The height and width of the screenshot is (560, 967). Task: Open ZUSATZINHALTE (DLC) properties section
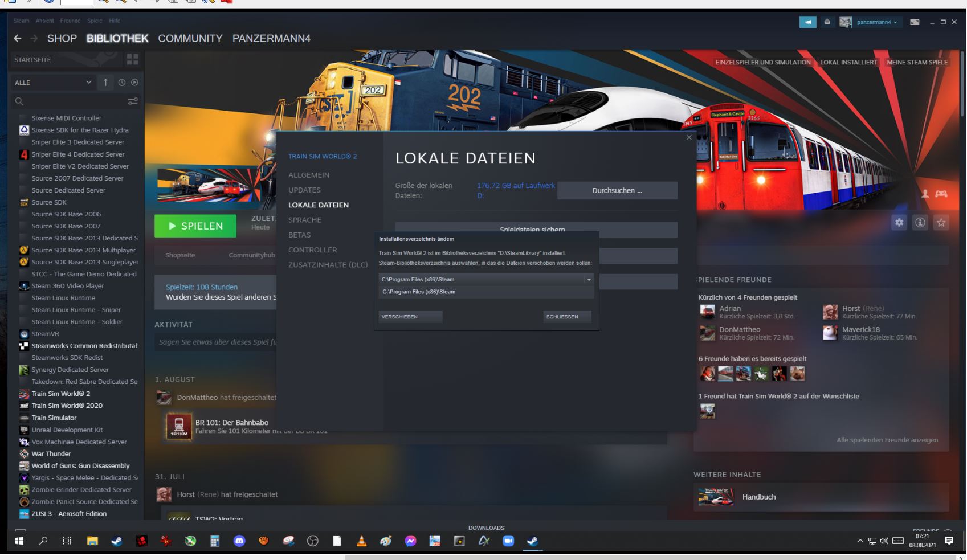pos(328,265)
